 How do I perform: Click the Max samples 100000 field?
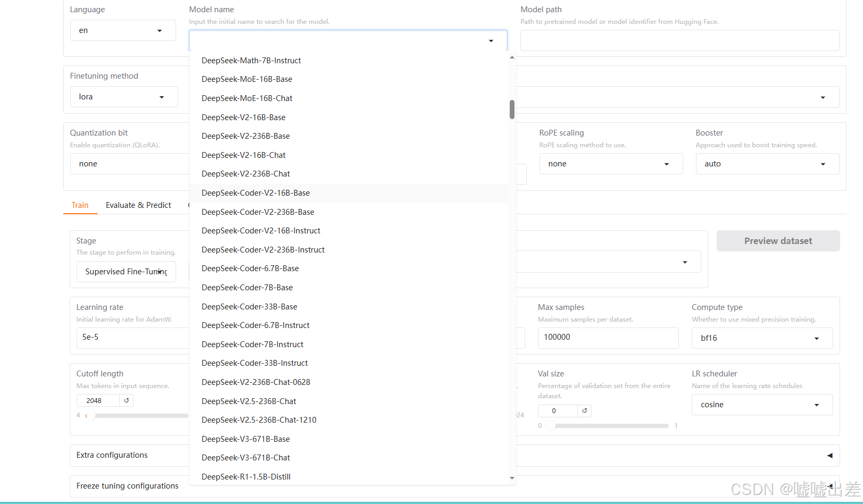pos(608,338)
